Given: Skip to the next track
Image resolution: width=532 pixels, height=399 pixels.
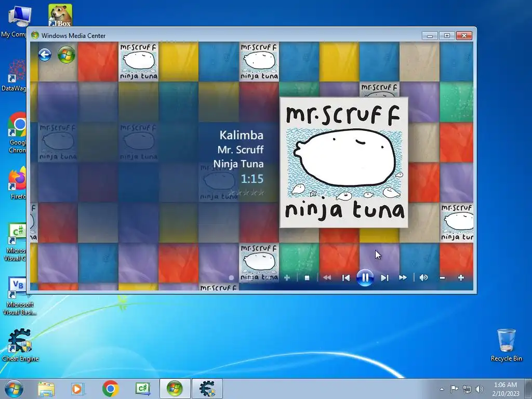Looking at the screenshot, I should (x=384, y=278).
